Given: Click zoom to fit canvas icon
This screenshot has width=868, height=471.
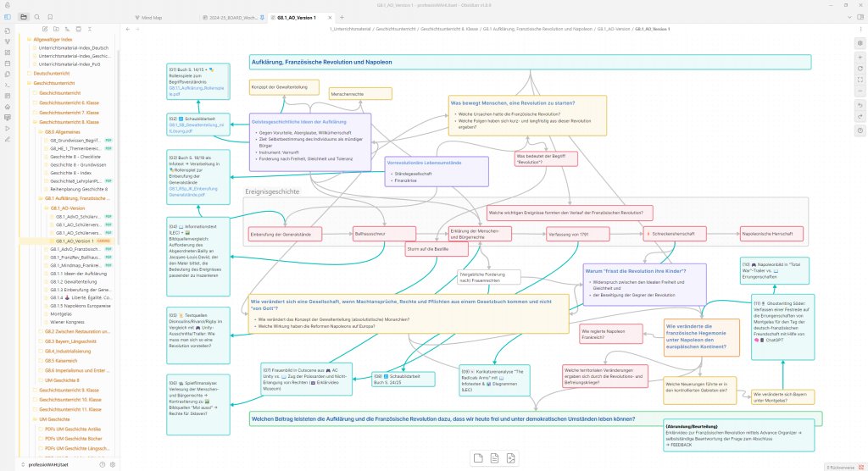Looking at the screenshot, I should [x=860, y=80].
